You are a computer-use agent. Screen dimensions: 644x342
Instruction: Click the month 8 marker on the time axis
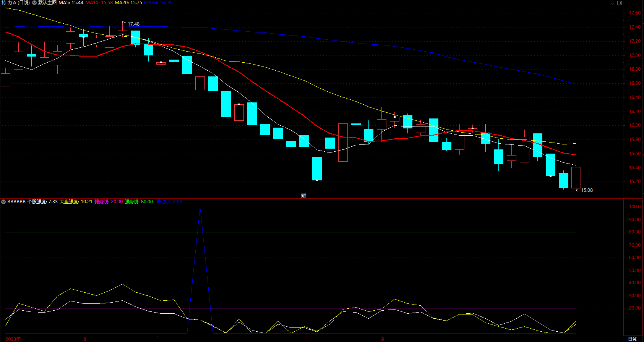tap(85, 339)
